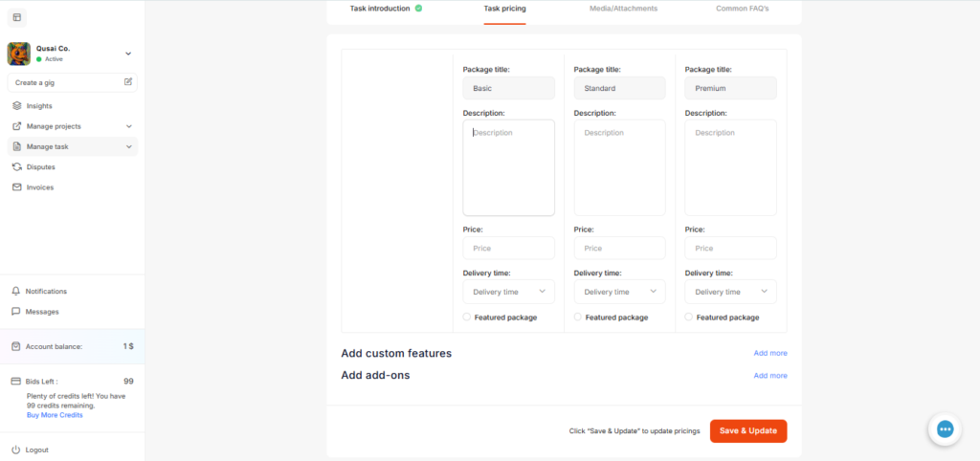Click the Invoices envelope icon
Viewport: 980px width, 461px height.
click(x=16, y=187)
